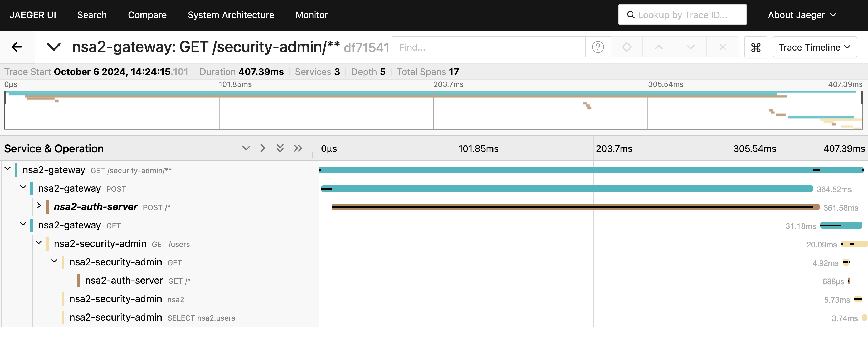
Task: Click the 203.7ms timeline header tick
Action: (x=614, y=148)
